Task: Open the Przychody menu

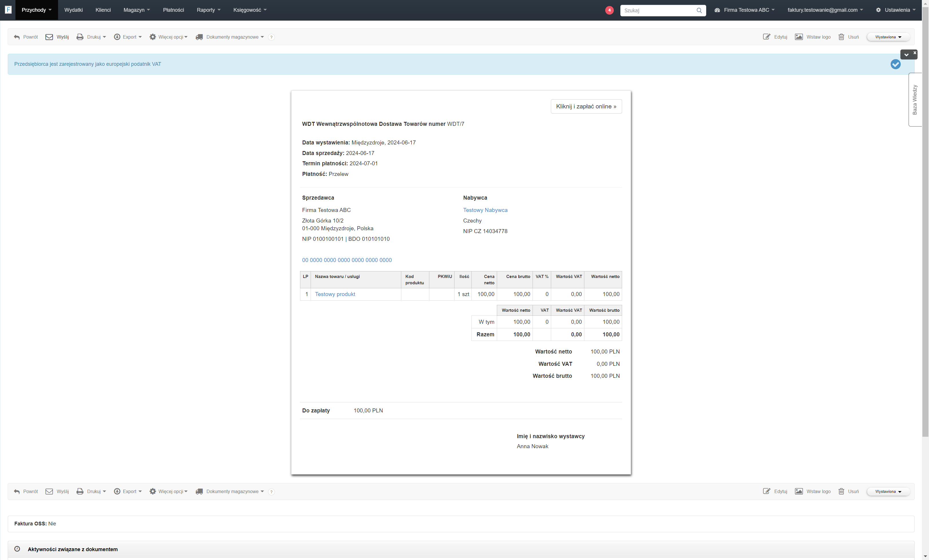Action: click(x=37, y=10)
